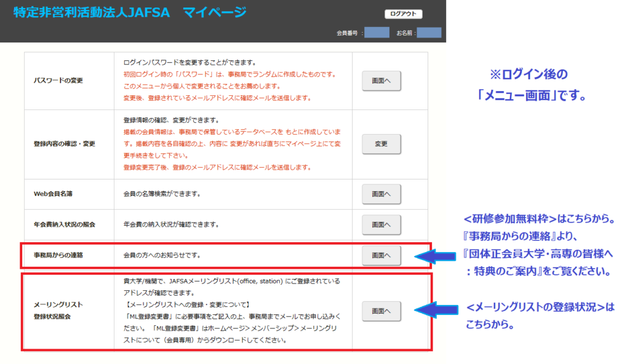
Task: Click the 変更 button for 登録内容の確認・変更
Action: click(x=381, y=144)
